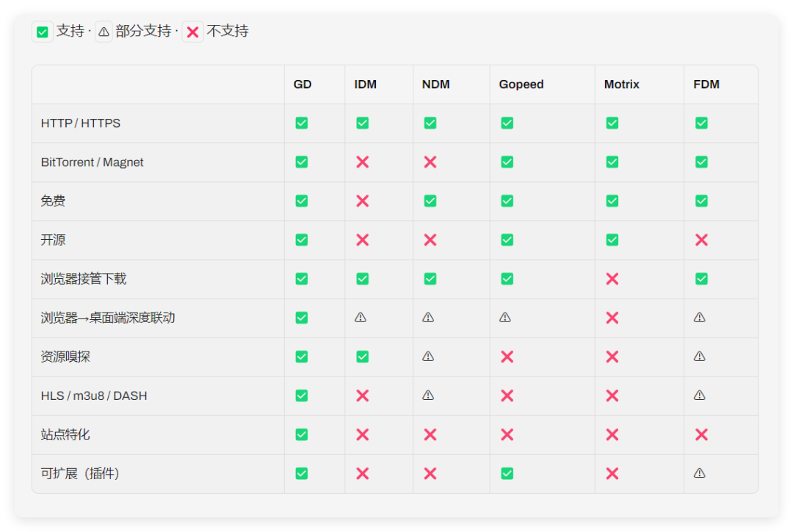Image resolution: width=793 pixels, height=532 pixels.
Task: Click the NDM column header
Action: [x=436, y=84]
